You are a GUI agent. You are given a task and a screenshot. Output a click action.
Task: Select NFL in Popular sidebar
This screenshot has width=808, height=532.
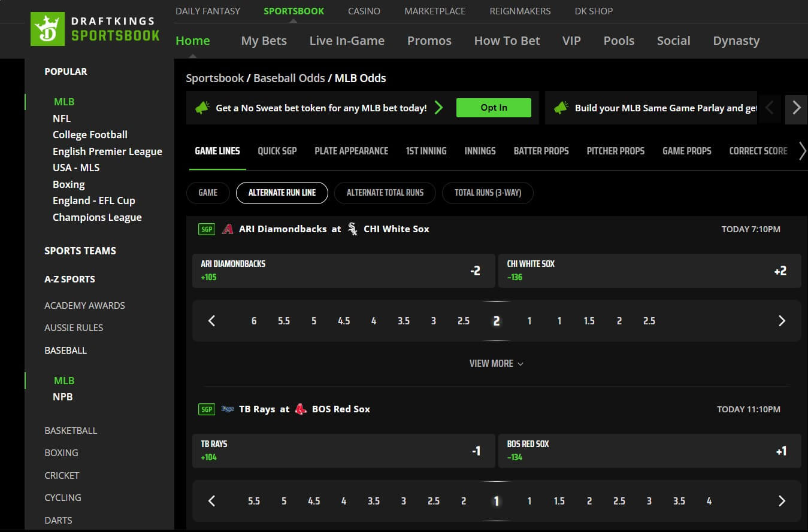62,118
